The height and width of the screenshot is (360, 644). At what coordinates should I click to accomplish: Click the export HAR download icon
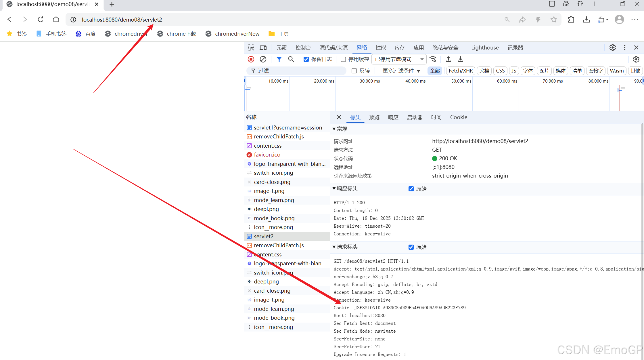coord(461,59)
